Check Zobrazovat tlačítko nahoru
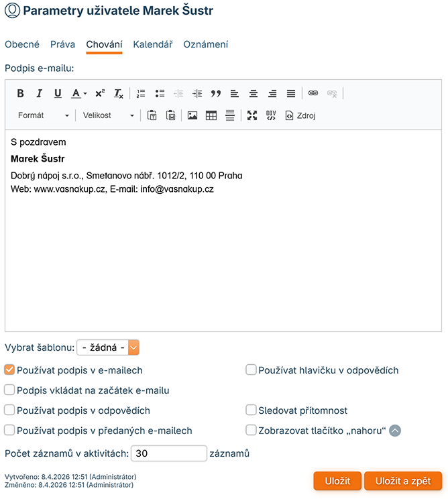This screenshot has height=499, width=448. click(x=251, y=430)
